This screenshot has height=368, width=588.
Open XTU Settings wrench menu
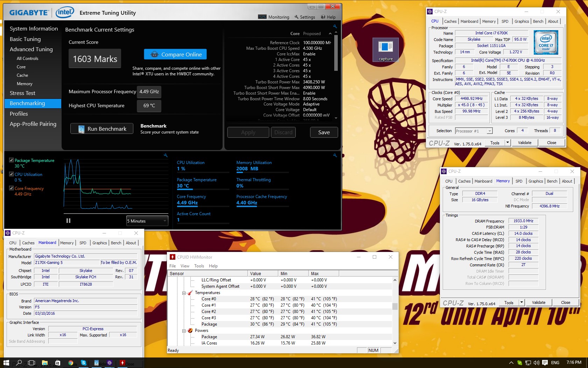[x=304, y=17]
